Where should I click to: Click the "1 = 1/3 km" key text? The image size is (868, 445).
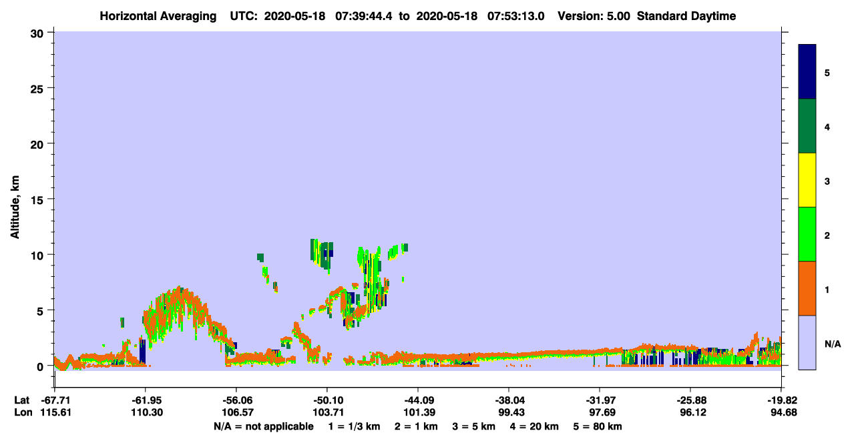coord(353,426)
